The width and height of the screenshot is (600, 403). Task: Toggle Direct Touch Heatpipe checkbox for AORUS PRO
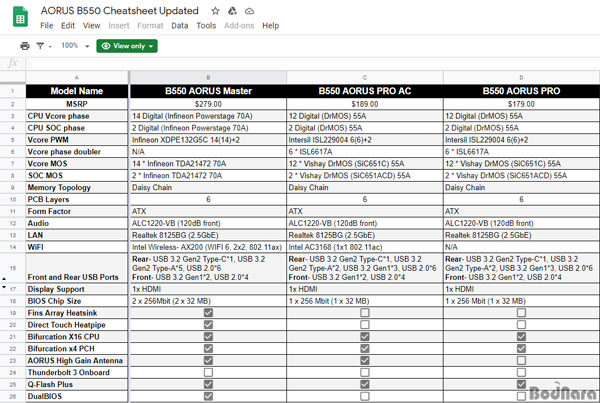[x=521, y=325]
